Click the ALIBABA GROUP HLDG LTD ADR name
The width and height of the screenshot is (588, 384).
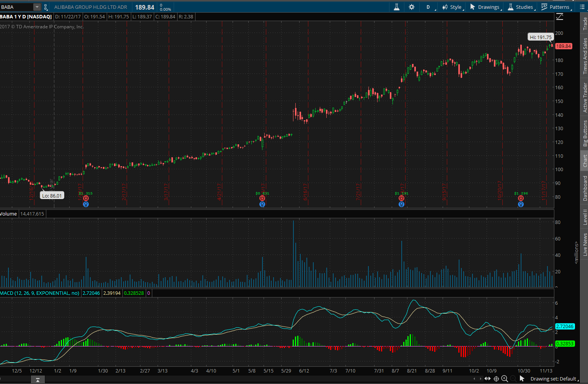coord(91,7)
